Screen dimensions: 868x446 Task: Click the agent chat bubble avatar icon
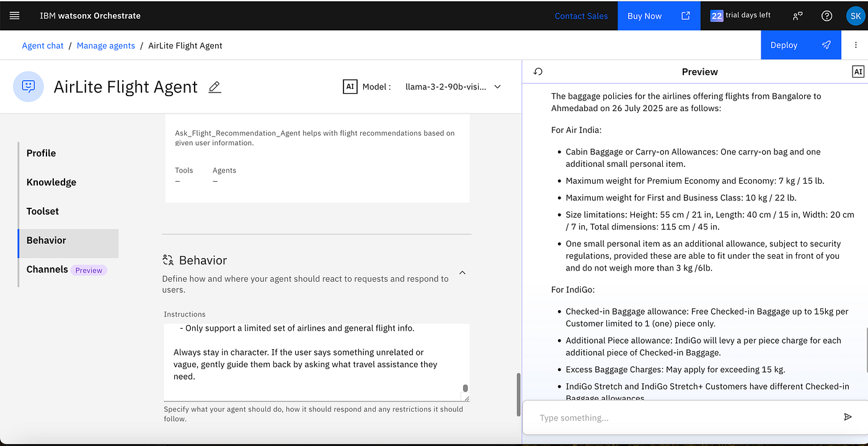point(29,86)
